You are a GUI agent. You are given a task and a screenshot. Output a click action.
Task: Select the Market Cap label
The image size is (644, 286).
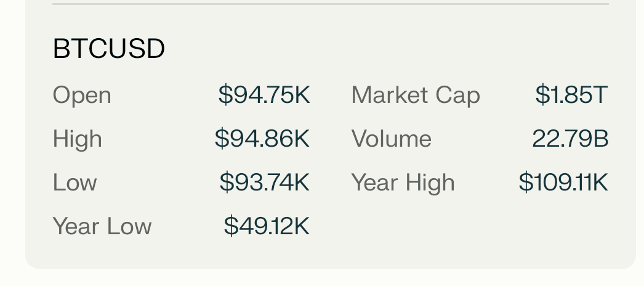(x=416, y=96)
